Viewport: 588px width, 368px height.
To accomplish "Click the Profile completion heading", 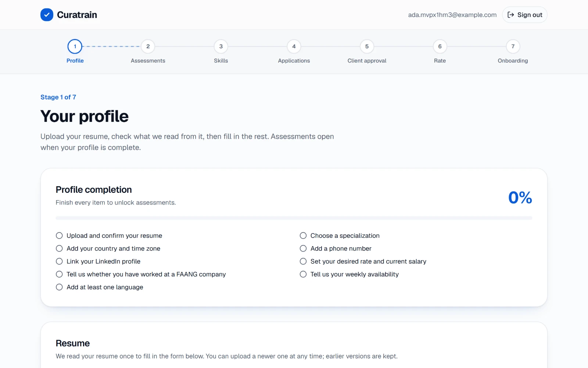I will click(94, 190).
